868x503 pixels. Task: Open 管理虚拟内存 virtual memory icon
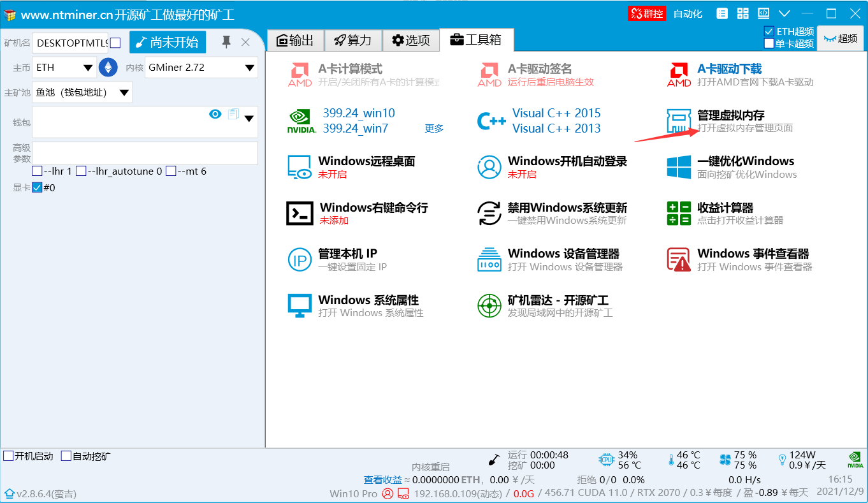[679, 121]
